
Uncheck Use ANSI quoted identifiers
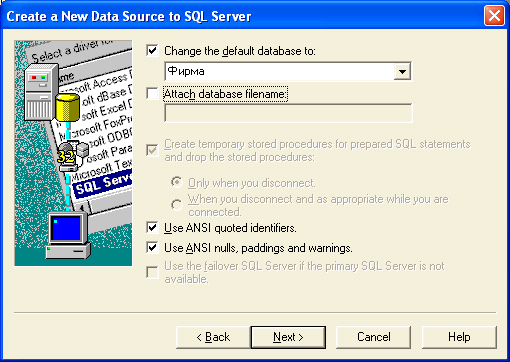(x=152, y=228)
